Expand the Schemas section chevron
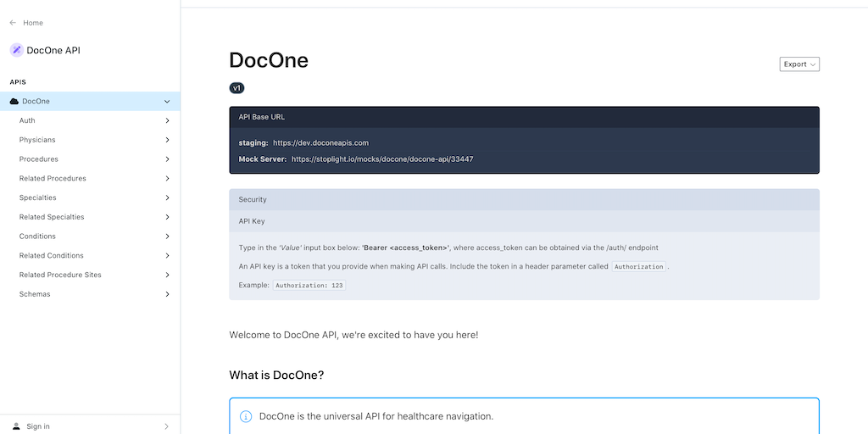Screen dimensions: 868x434 point(167,294)
